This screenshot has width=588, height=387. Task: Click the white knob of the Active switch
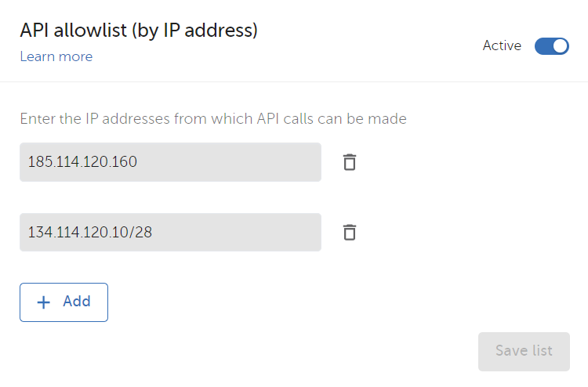click(560, 46)
